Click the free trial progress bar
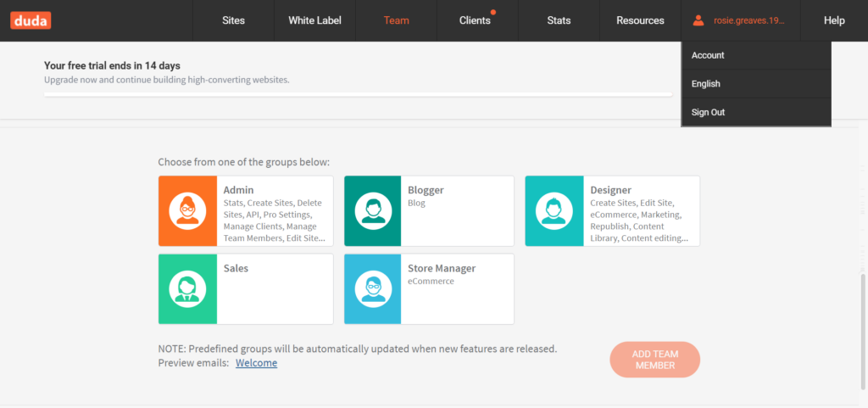Image resolution: width=868 pixels, height=408 pixels. click(x=359, y=95)
